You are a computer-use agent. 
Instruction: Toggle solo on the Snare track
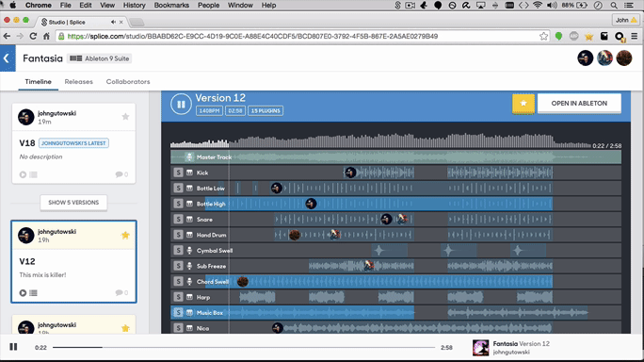178,220
